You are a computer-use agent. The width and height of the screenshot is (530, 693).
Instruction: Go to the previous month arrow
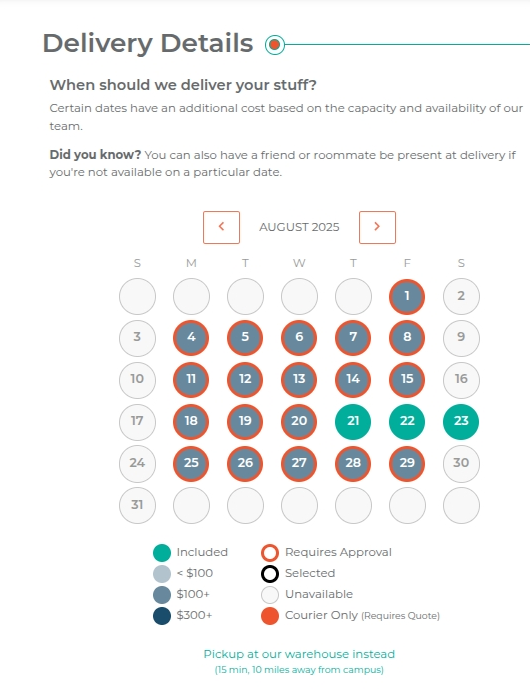[x=221, y=227]
